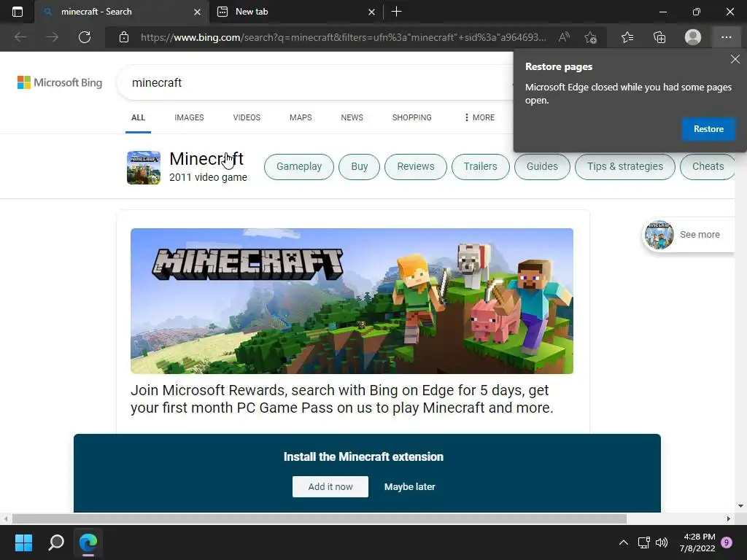This screenshot has height=560, width=747.
Task: Select the ALL results tab
Action: [138, 117]
